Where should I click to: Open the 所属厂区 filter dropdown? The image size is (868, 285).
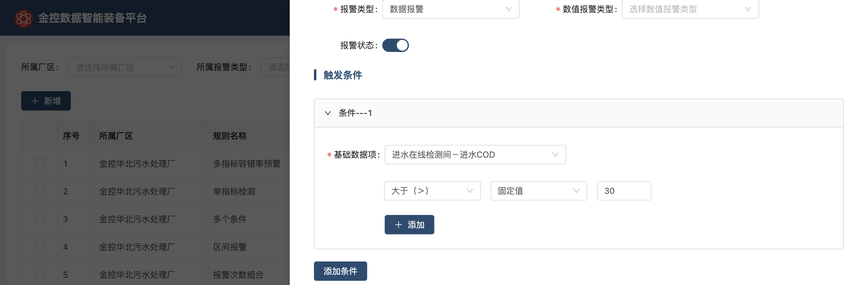[x=125, y=67]
